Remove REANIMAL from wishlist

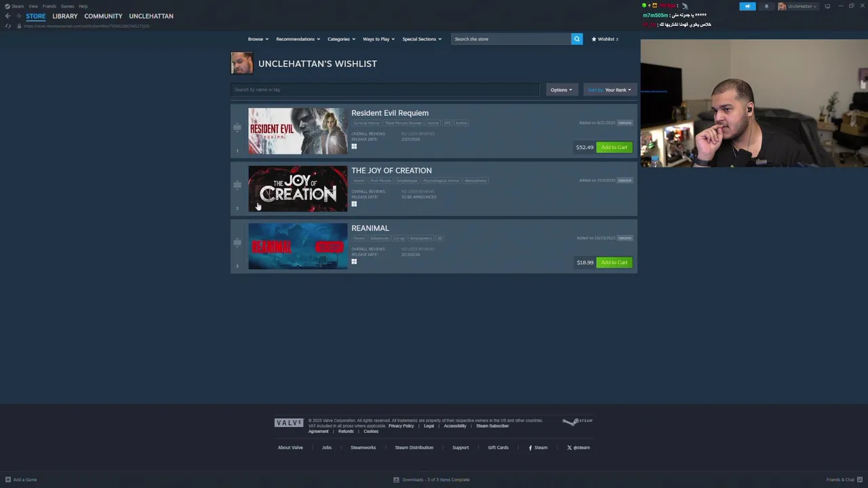[625, 238]
